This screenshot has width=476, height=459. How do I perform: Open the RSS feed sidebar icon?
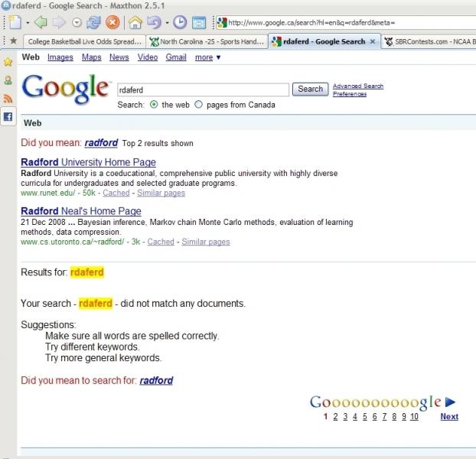tap(8, 99)
